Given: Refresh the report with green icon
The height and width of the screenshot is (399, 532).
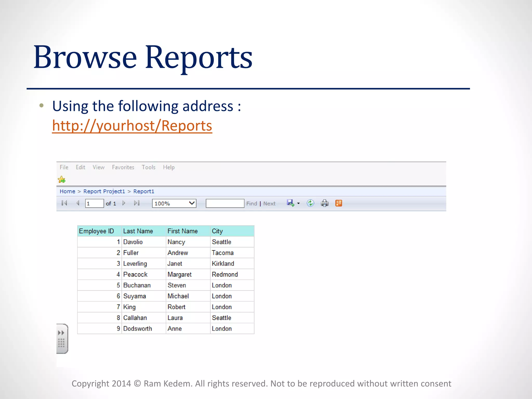Looking at the screenshot, I should click(x=310, y=203).
